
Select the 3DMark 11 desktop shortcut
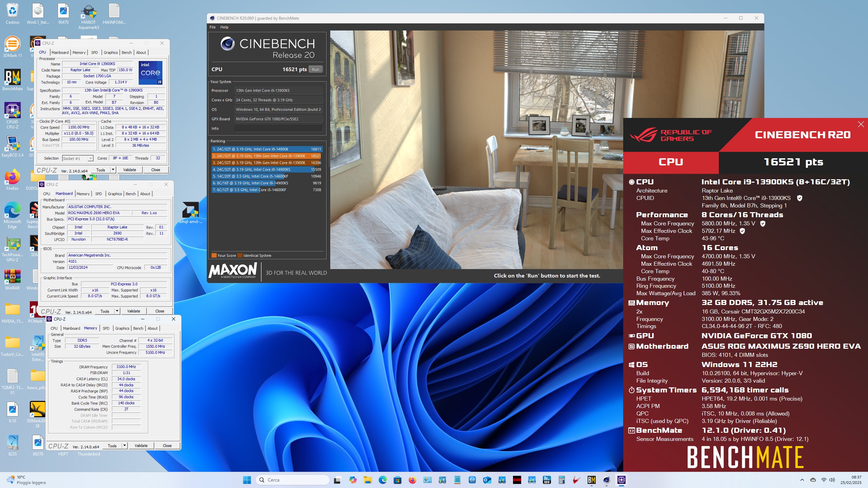tap(13, 47)
